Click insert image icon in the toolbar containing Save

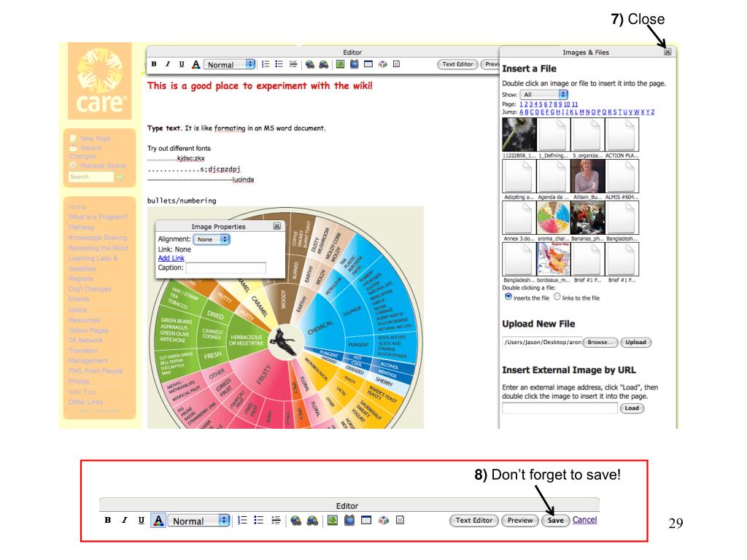click(333, 520)
